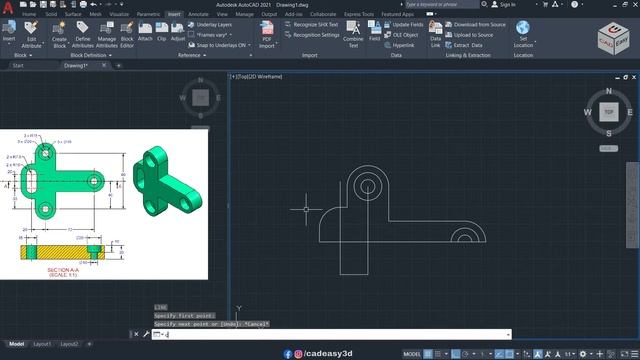Switch to the Layout1 tab

[x=42, y=344]
